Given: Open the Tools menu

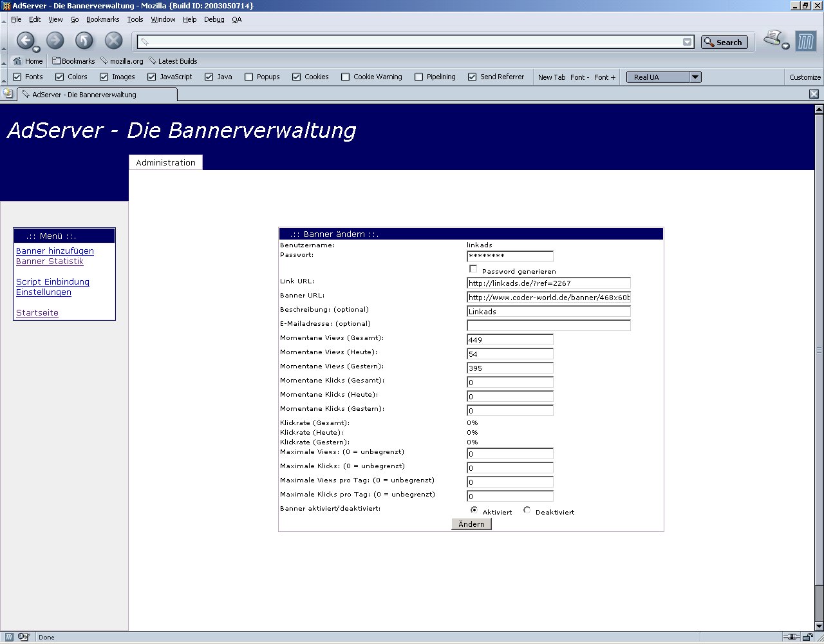Looking at the screenshot, I should pos(135,19).
